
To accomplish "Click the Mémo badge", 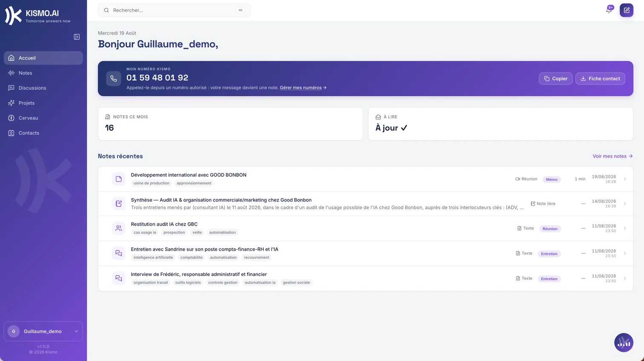I will click(x=552, y=179).
